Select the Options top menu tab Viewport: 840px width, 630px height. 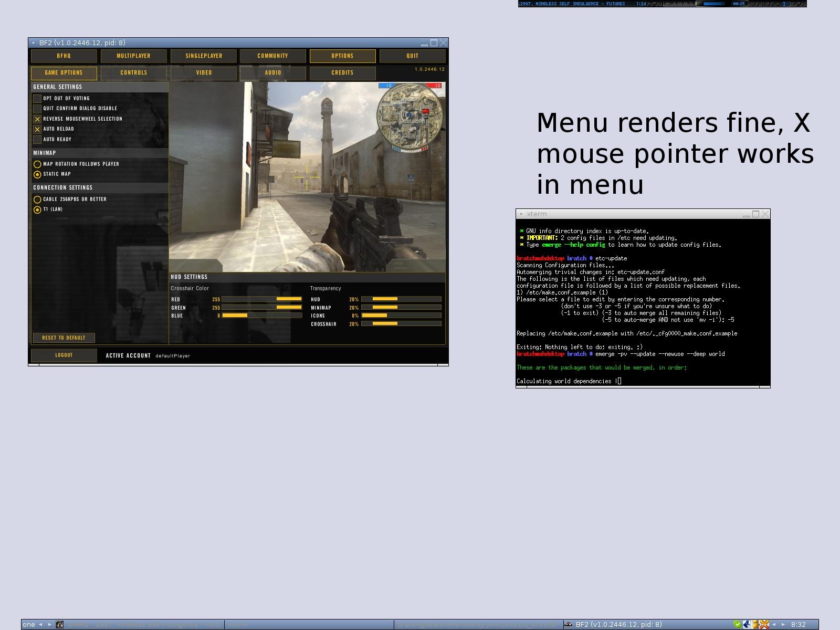coord(342,56)
